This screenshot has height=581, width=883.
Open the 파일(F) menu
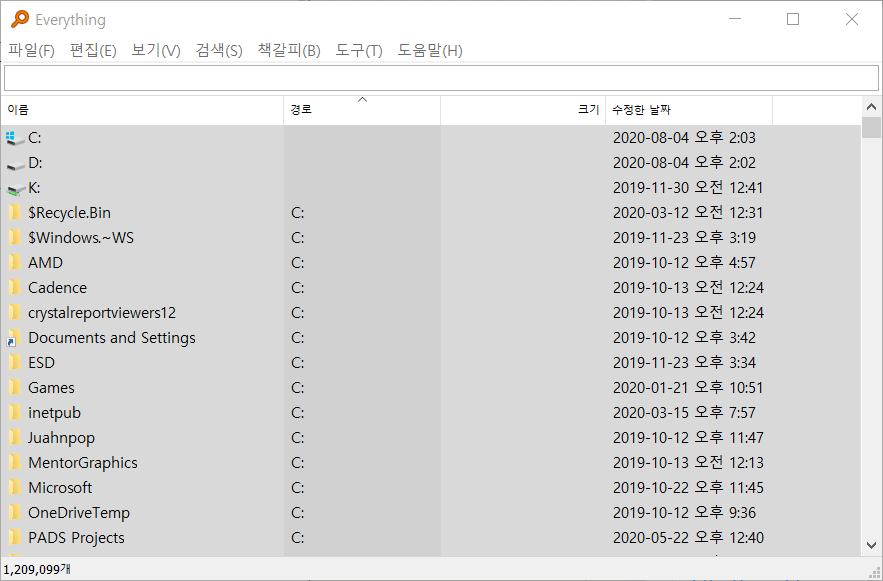(x=31, y=51)
